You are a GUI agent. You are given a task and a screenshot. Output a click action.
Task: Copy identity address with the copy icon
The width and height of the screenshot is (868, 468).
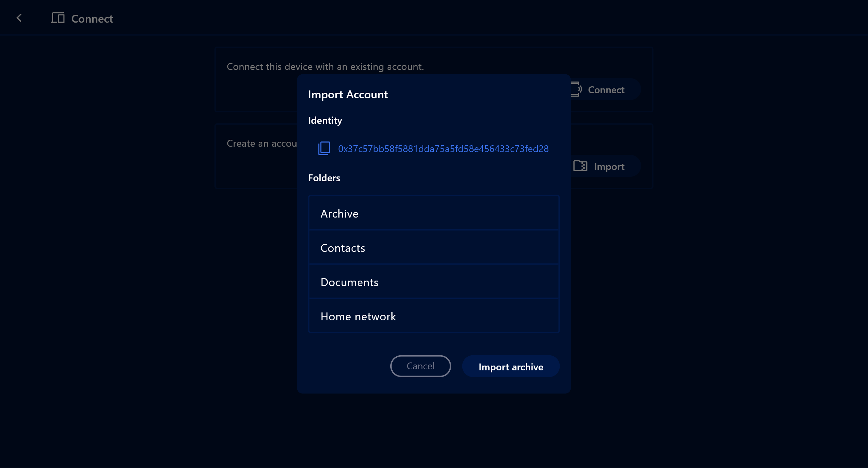(324, 148)
